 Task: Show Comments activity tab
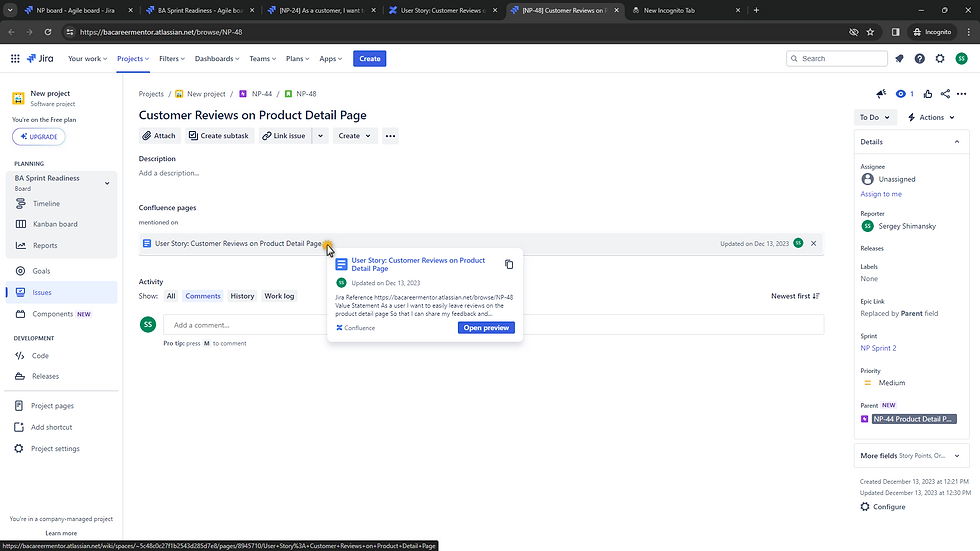[x=202, y=296]
